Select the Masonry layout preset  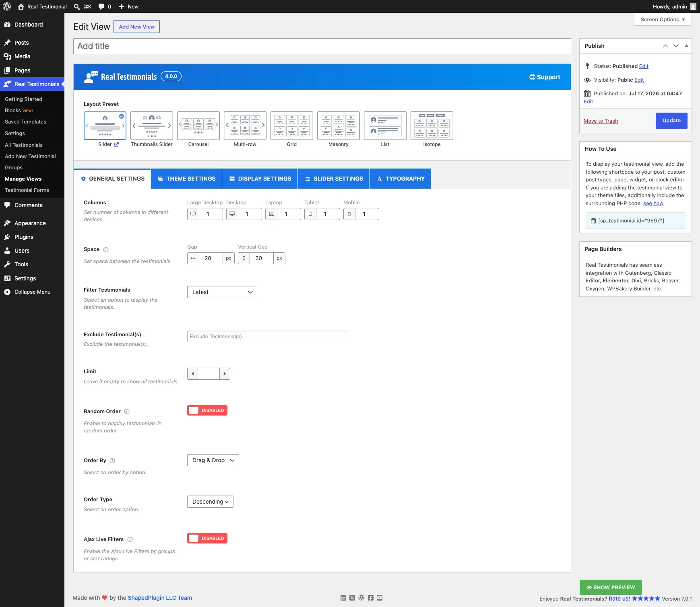[339, 126]
